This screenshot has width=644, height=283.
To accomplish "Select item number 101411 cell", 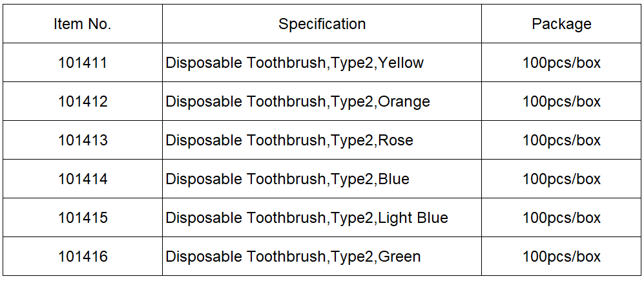I will pyautogui.click(x=83, y=63).
